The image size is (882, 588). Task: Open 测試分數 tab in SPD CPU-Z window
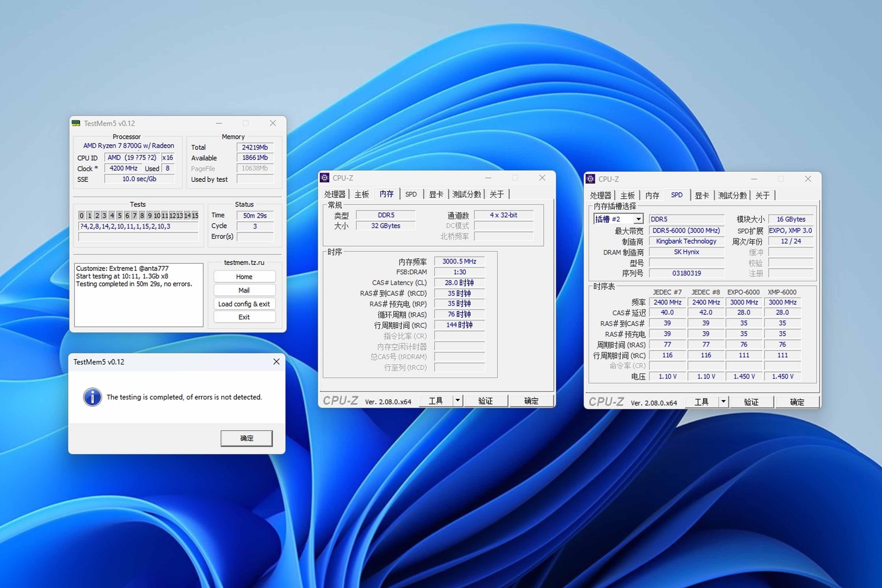[x=732, y=195]
